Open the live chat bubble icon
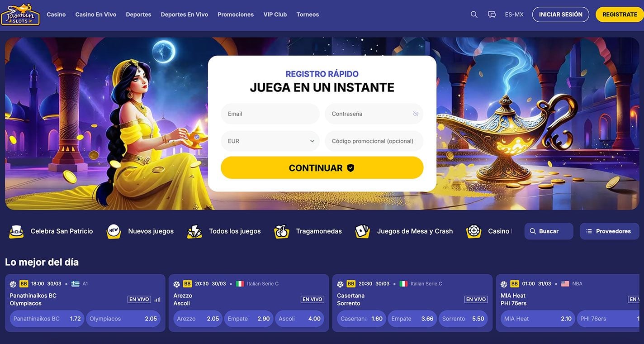The image size is (644, 344). pos(492,14)
